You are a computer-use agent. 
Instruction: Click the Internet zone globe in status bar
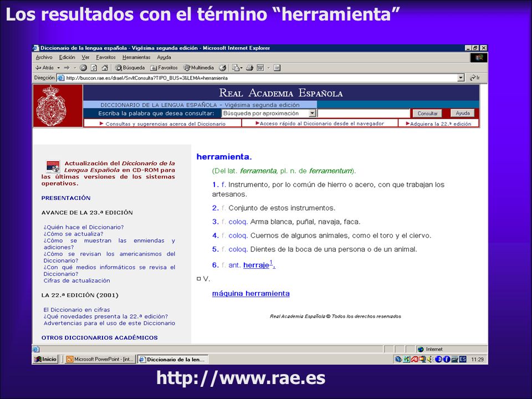coord(421,349)
